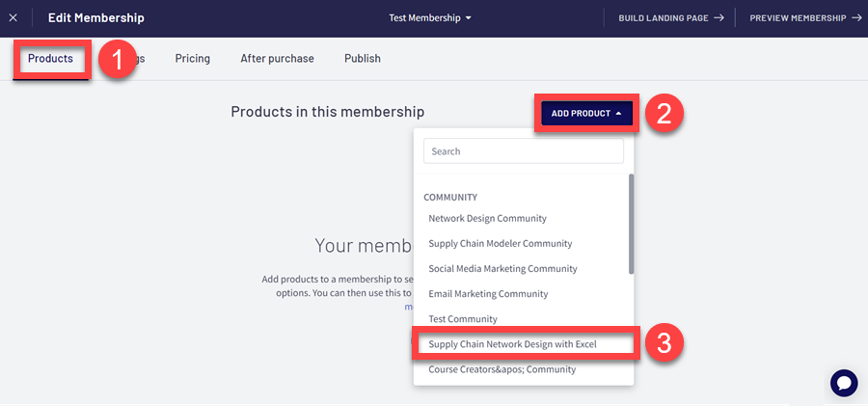
Task: Open the Pricing tab
Action: click(x=192, y=59)
